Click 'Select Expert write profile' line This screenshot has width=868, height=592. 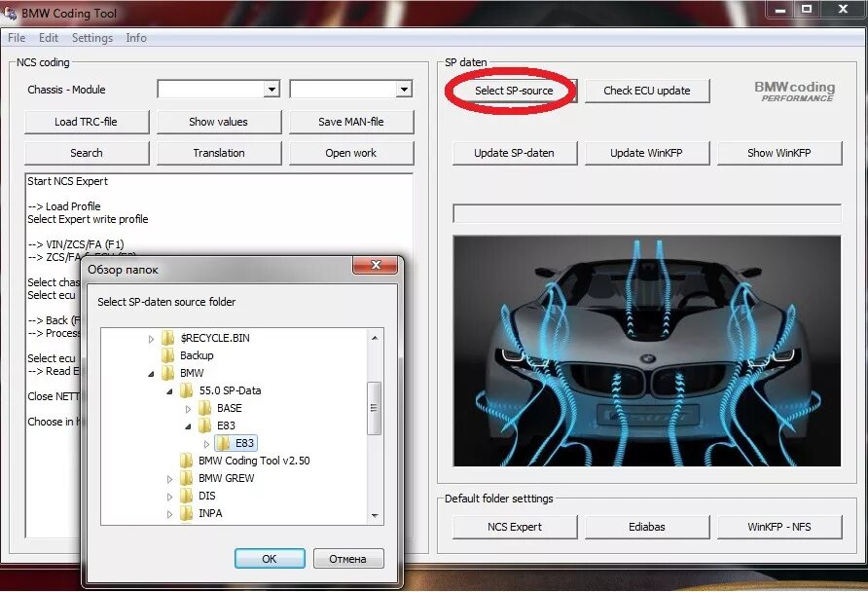[88, 219]
